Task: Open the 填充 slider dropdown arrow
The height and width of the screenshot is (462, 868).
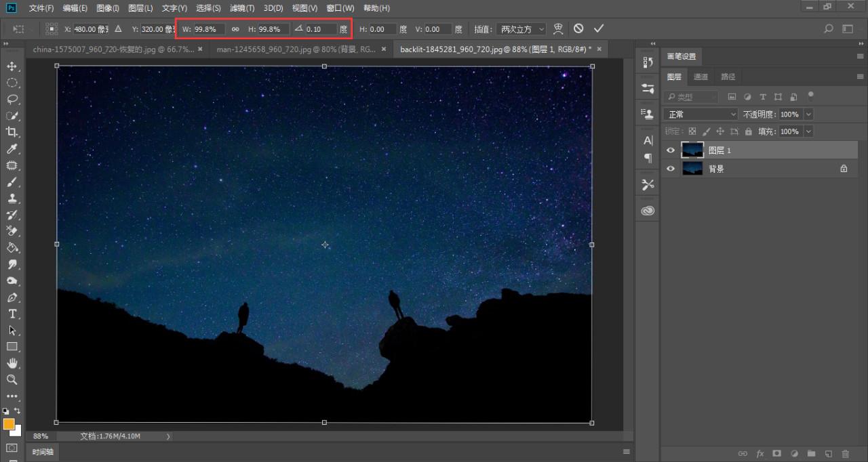Action: tap(808, 131)
